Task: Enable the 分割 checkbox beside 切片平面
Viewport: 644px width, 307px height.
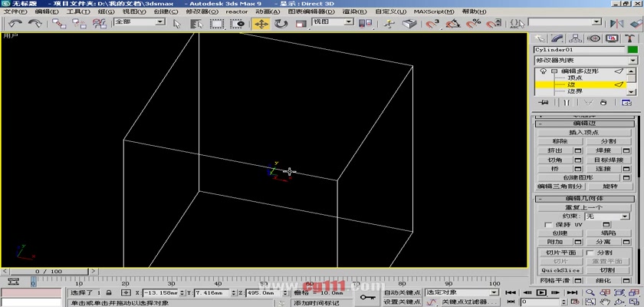Action: (x=590, y=253)
